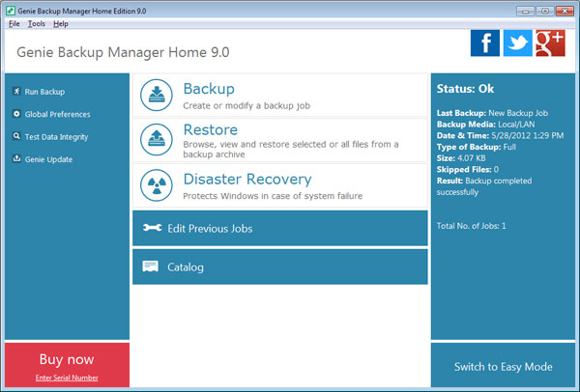580x392 pixels.
Task: Launch Genie Update from the sidebar
Action: pyautogui.click(x=48, y=159)
